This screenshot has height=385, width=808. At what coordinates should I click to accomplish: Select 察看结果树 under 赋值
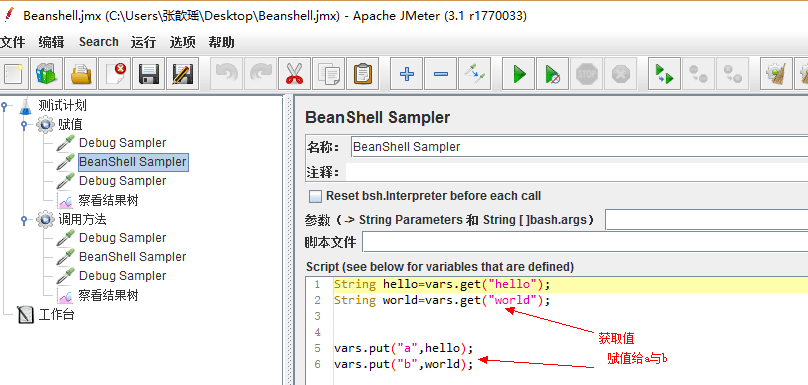[108, 200]
